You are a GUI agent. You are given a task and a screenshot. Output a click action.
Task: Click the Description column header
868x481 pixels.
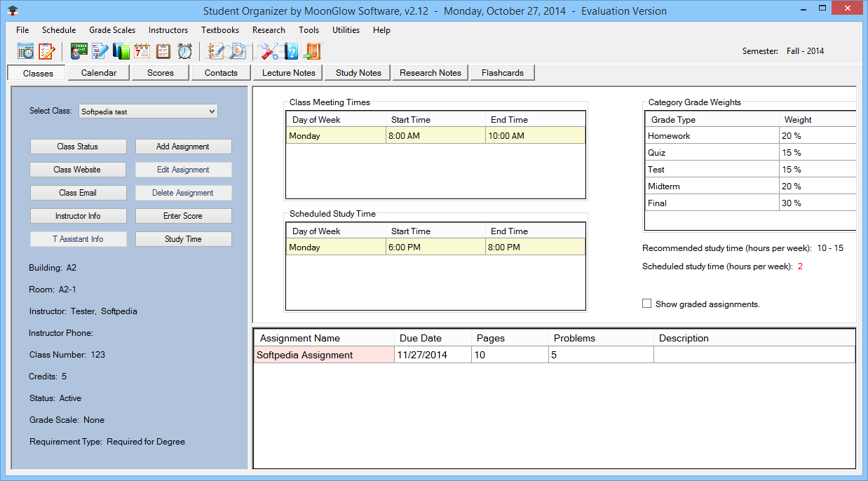pyautogui.click(x=754, y=338)
